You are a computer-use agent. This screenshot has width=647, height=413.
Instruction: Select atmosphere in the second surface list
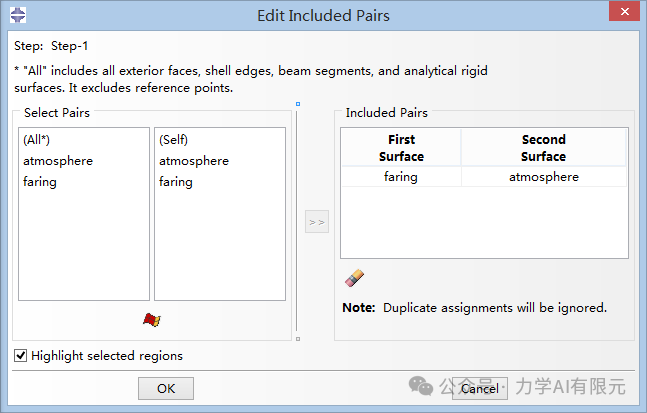(194, 161)
